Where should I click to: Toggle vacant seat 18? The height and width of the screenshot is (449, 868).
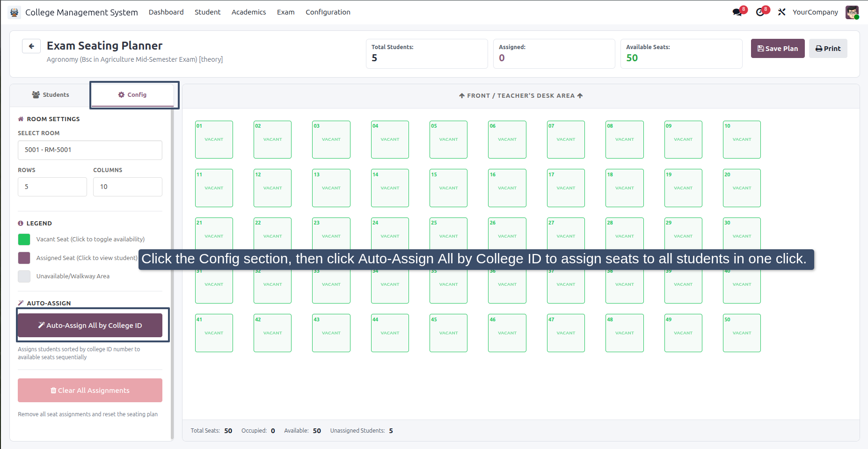625,188
